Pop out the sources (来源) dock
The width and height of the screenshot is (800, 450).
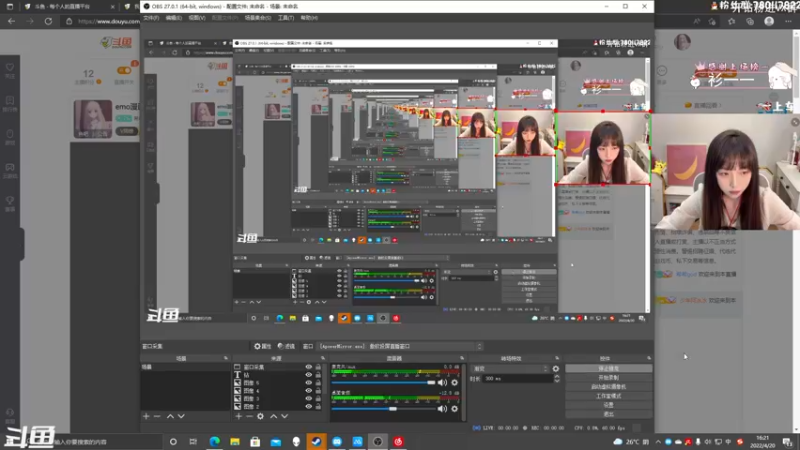coord(322,358)
